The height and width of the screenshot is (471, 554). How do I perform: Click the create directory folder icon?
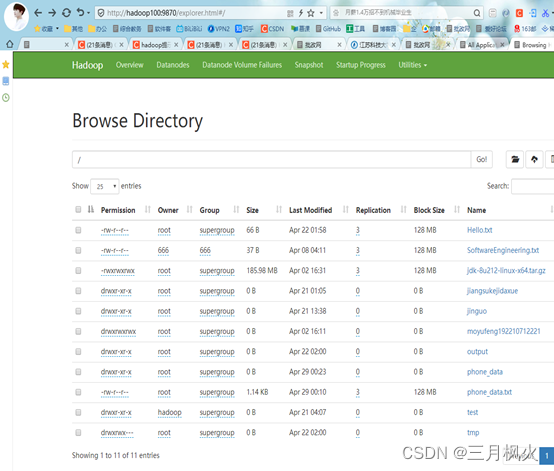pos(515,159)
